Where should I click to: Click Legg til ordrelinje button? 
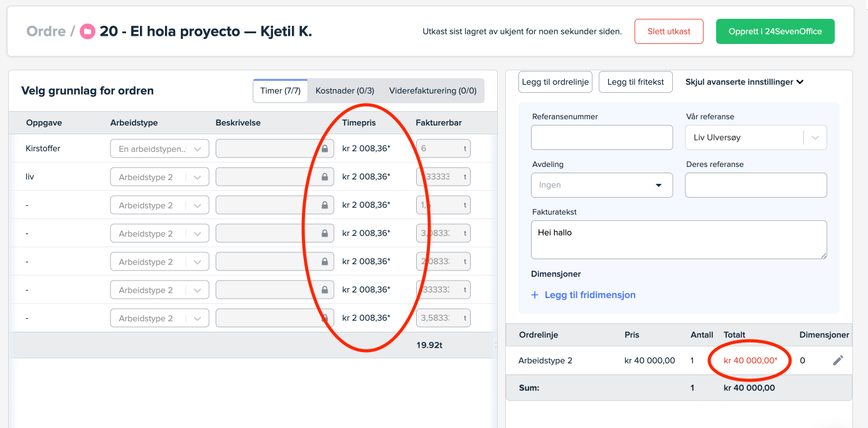555,82
